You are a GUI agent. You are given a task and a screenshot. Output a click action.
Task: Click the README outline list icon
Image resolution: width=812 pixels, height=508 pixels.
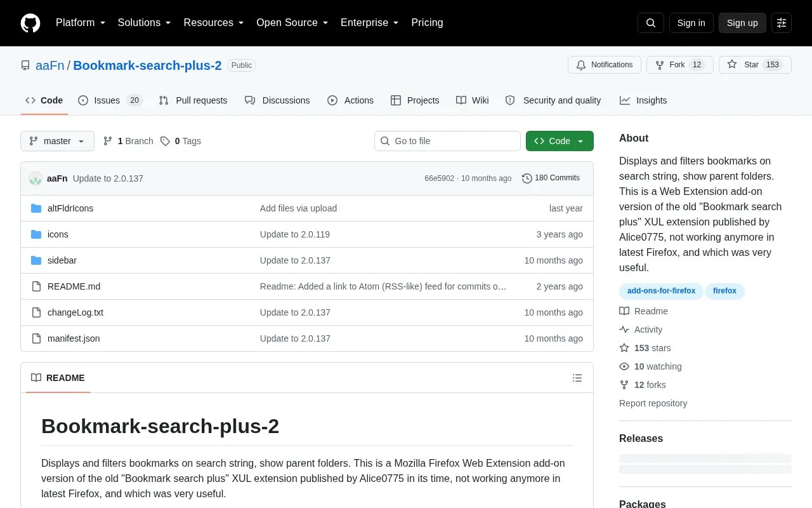tap(577, 378)
